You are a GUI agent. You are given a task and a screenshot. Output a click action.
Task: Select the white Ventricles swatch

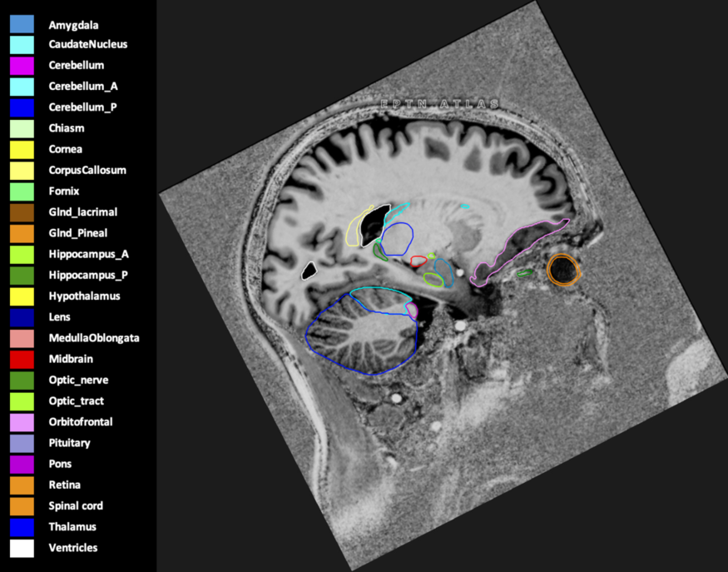coord(22,548)
